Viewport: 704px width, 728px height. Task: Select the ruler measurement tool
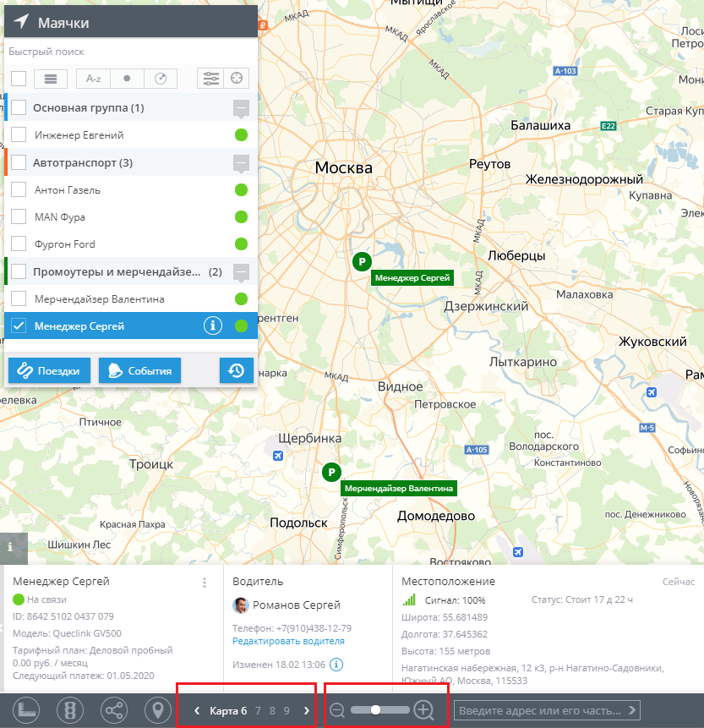click(26, 710)
